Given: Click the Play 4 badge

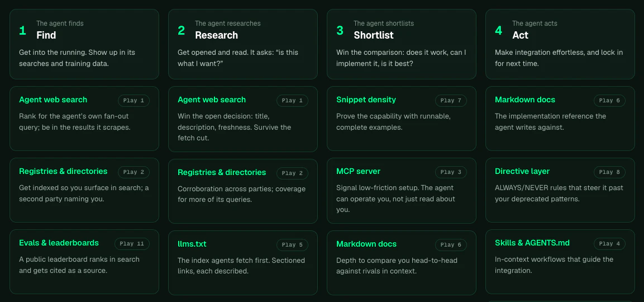Looking at the screenshot, I should pyautogui.click(x=609, y=244).
